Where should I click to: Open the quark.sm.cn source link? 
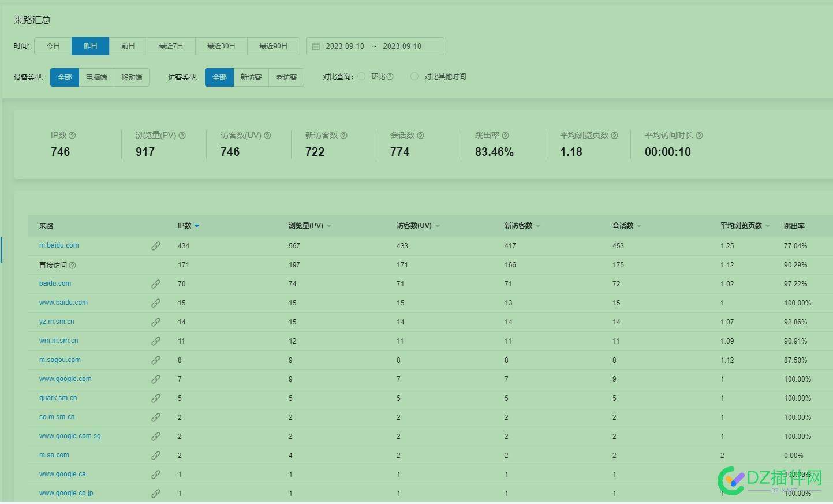(58, 398)
